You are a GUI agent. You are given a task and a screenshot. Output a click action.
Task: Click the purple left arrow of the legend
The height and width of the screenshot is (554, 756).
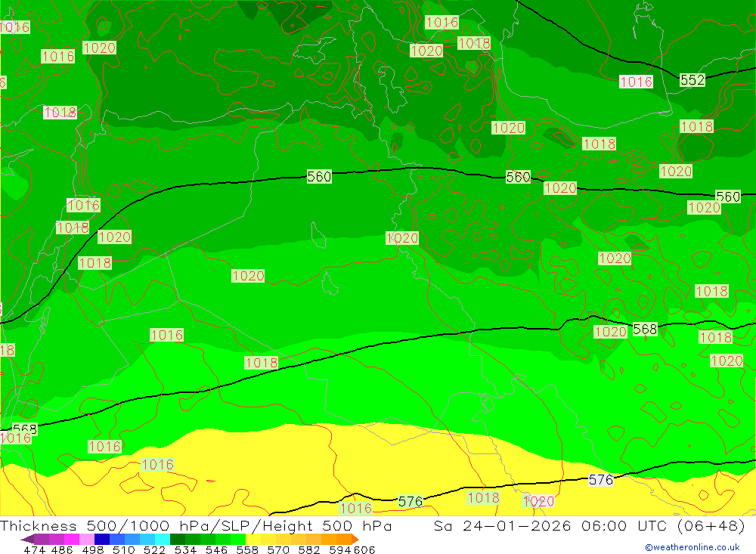27,539
